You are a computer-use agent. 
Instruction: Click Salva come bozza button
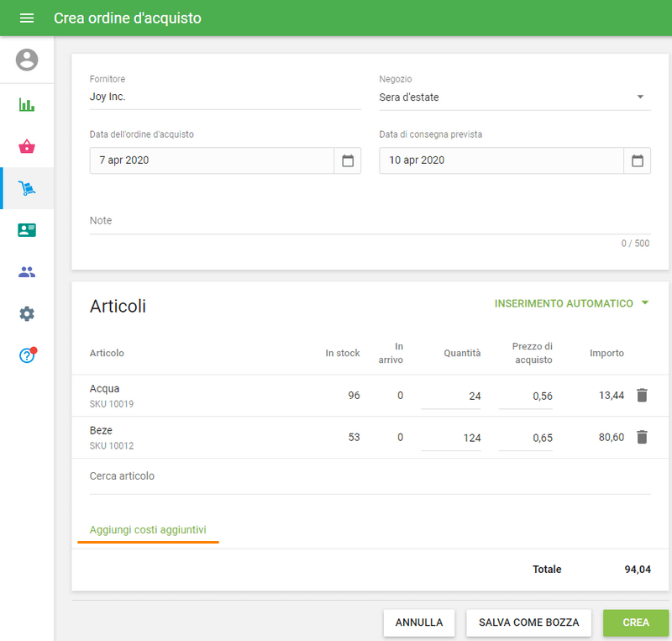528,623
